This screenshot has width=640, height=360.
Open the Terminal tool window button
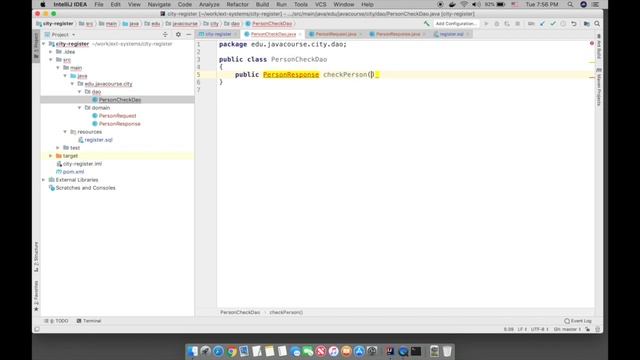coord(89,321)
